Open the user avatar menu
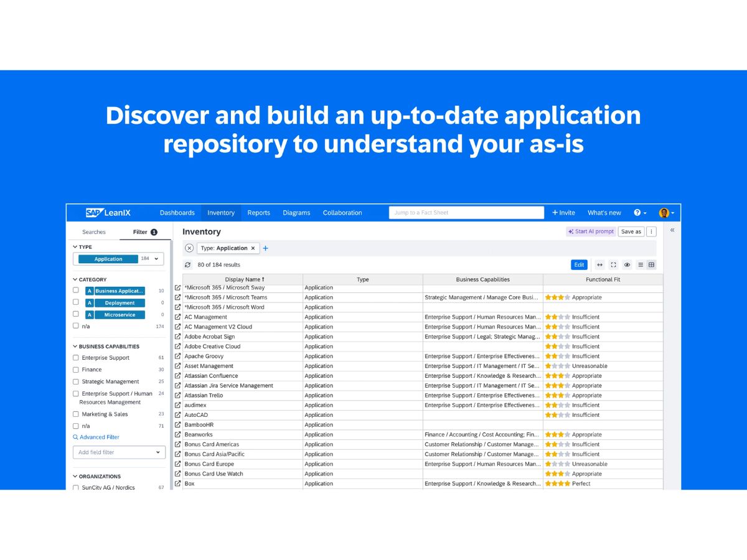747x560 pixels. point(667,213)
